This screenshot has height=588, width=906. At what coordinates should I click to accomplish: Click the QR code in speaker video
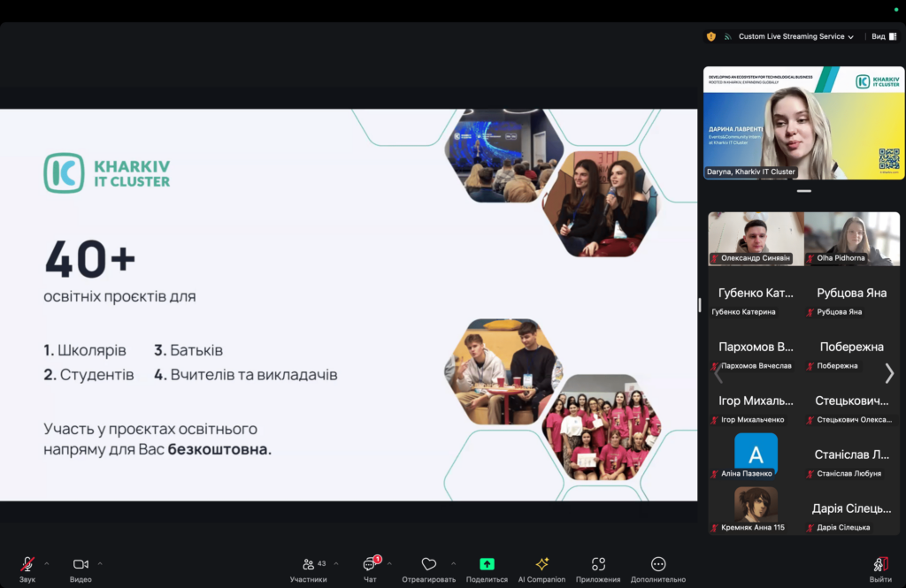[x=888, y=158]
